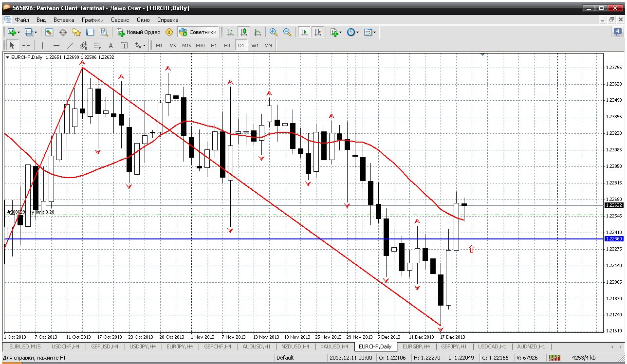This screenshot has height=364, width=627.
Task: Open the Вставка menu
Action: 64,20
